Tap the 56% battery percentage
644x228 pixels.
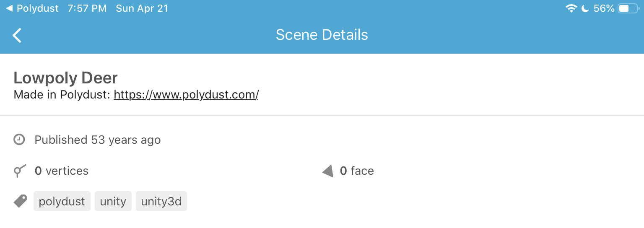tap(604, 8)
